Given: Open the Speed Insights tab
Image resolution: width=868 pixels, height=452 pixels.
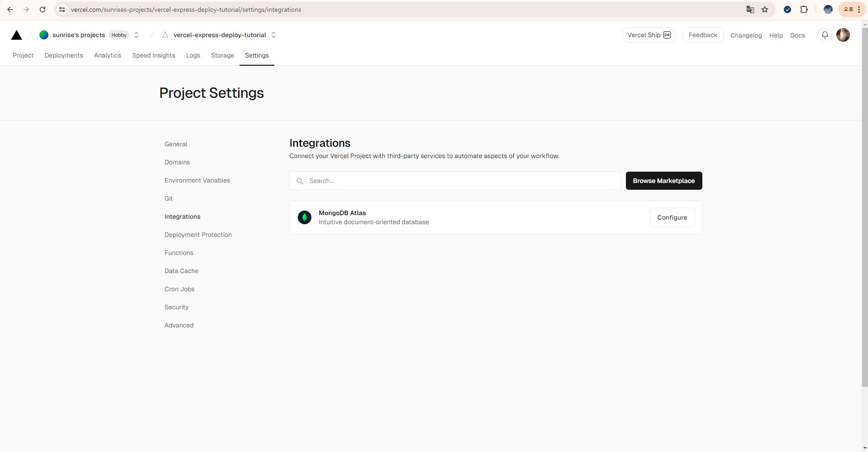Looking at the screenshot, I should pos(153,55).
